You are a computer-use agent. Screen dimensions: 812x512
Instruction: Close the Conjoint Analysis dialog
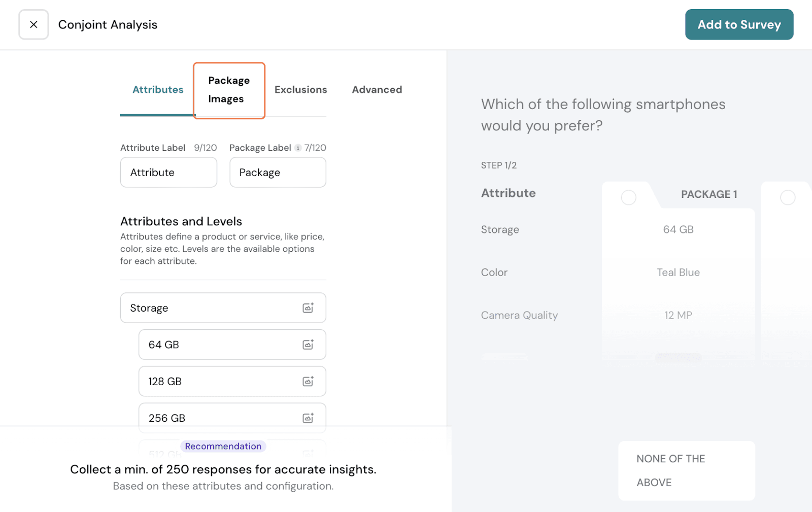pos(33,24)
